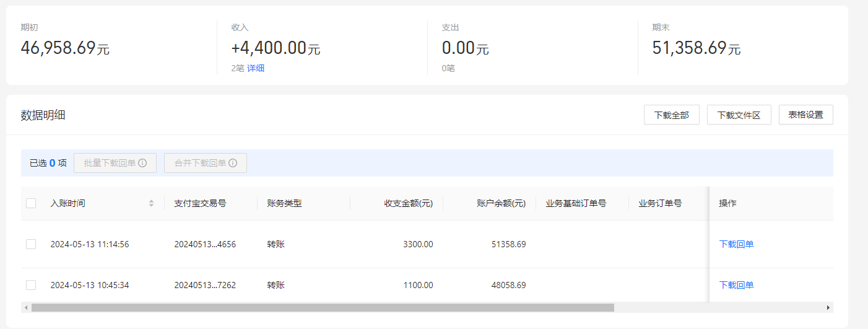Check the row dated 2024-05-13 11:14:56
This screenshot has height=329, width=868.
tap(31, 244)
